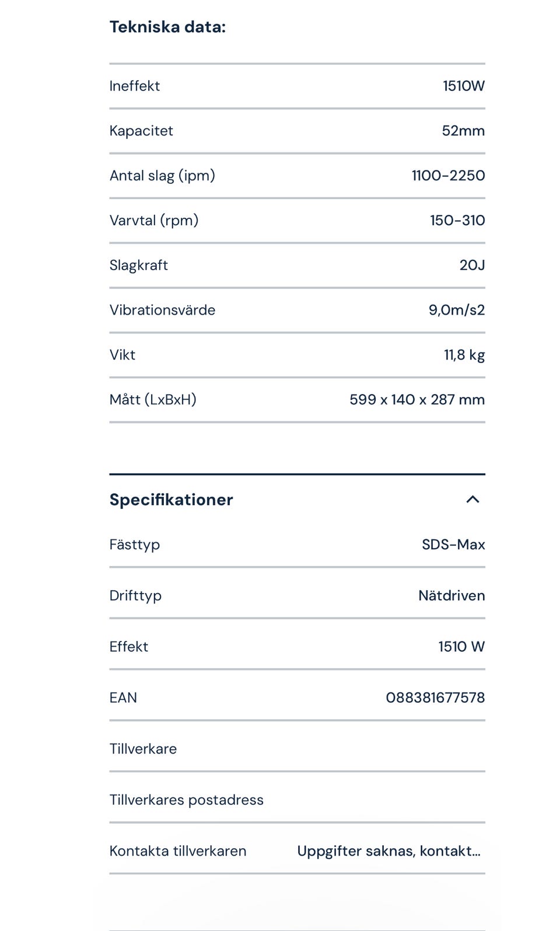Click the Specifikationer heading
The image size is (560, 931).
click(x=171, y=500)
